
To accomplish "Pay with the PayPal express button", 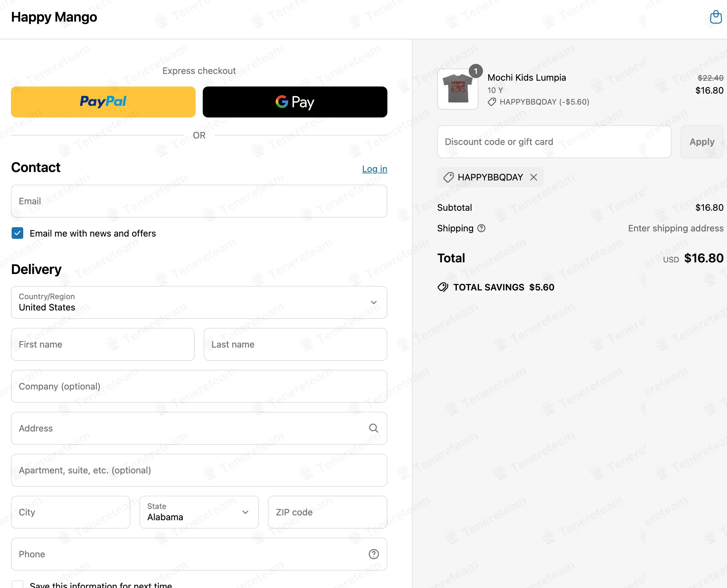I will coord(103,102).
